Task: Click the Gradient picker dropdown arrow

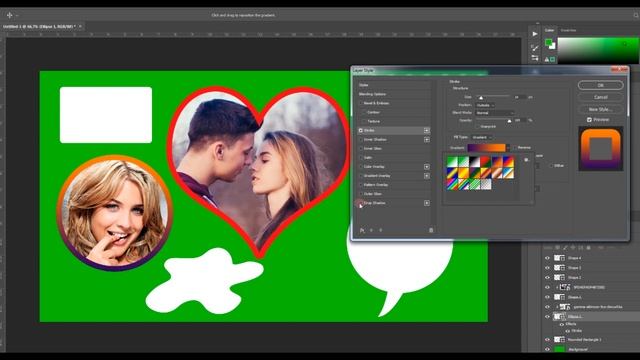Action: [508, 148]
